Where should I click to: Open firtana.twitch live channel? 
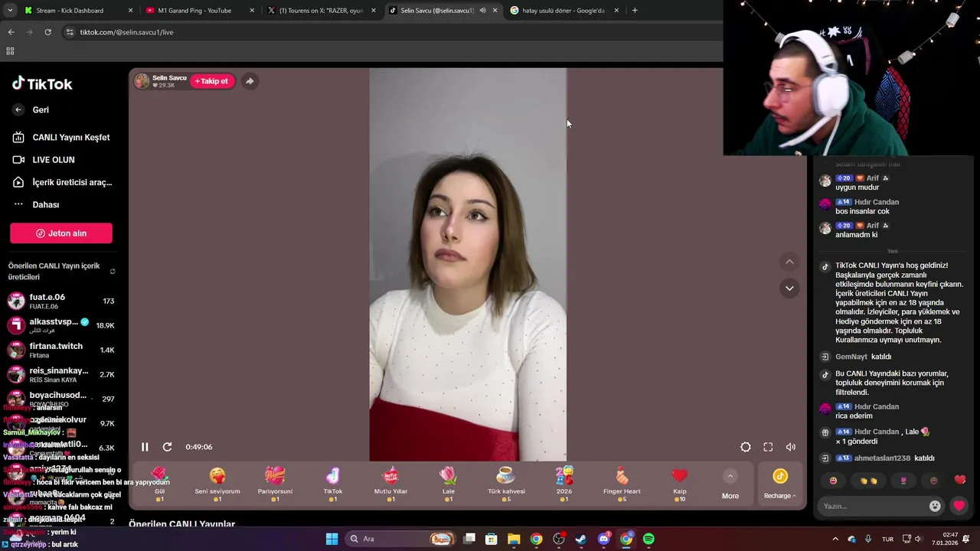61,350
